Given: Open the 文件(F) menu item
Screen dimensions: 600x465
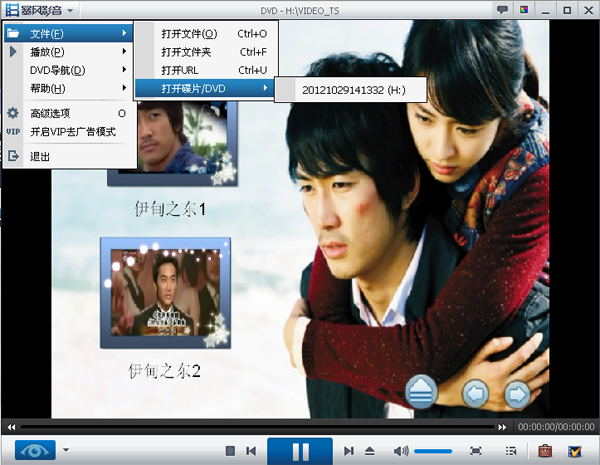Looking at the screenshot, I should coord(68,33).
